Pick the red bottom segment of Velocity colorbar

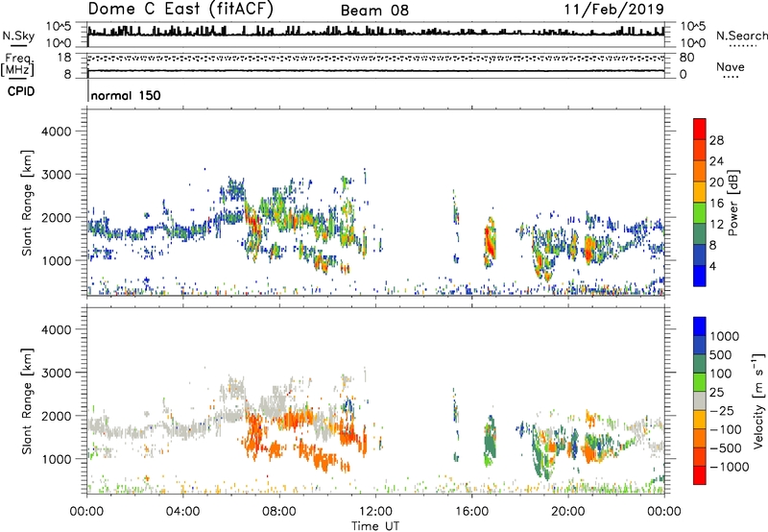pyautogui.click(x=700, y=475)
